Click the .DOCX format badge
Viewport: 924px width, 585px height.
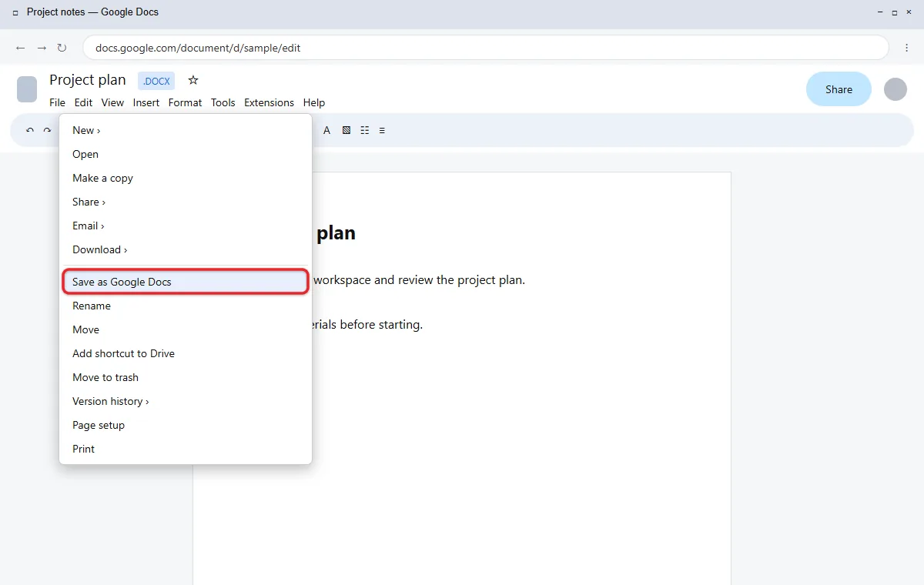pos(156,81)
